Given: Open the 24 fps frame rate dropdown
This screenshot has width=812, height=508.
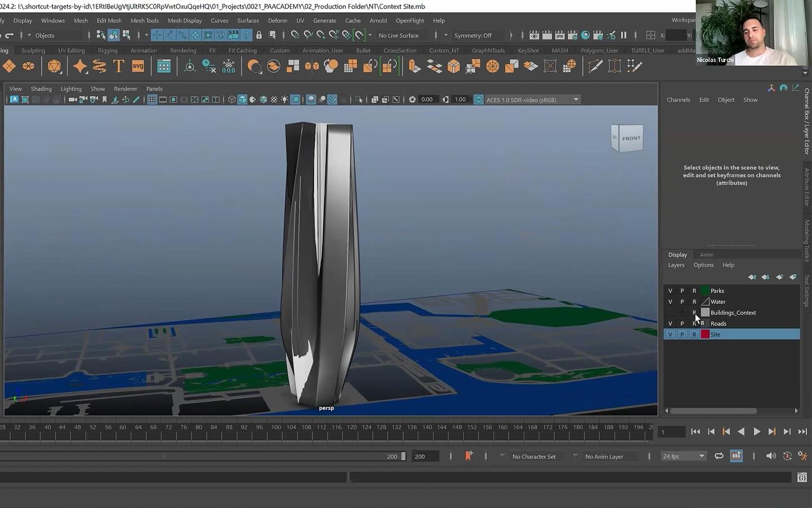Looking at the screenshot, I should coord(701,456).
